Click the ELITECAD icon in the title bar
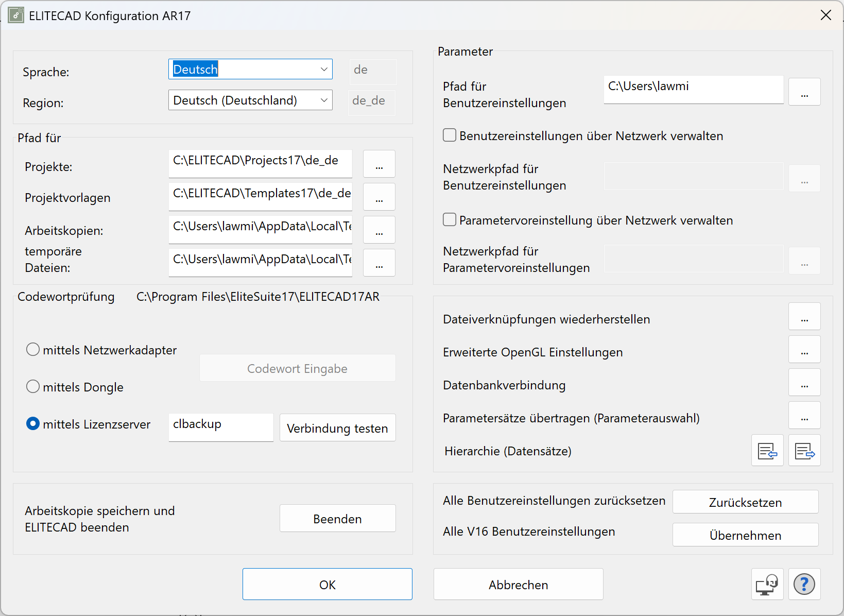The width and height of the screenshot is (844, 616). pyautogui.click(x=15, y=15)
